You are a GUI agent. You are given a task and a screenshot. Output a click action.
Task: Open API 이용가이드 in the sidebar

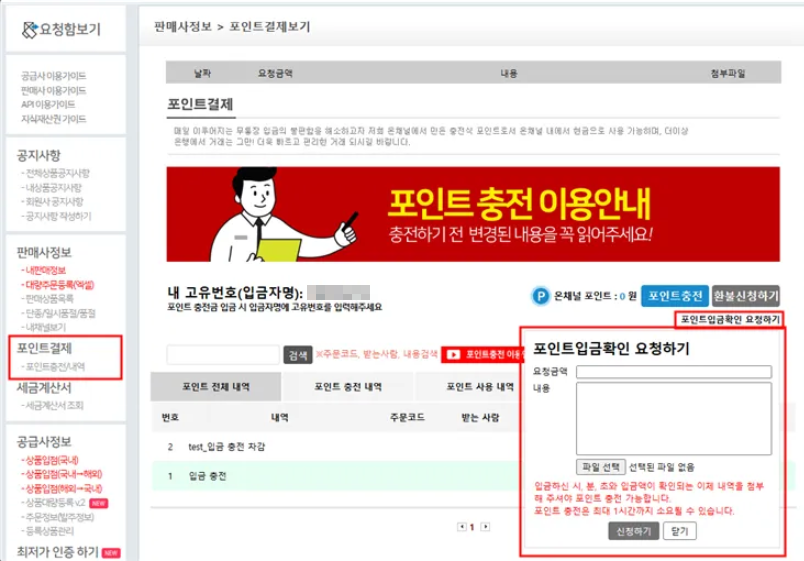[48, 104]
